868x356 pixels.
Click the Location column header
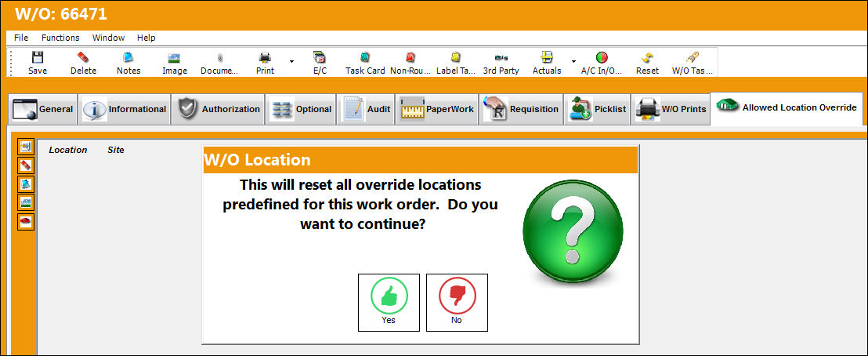pos(68,150)
